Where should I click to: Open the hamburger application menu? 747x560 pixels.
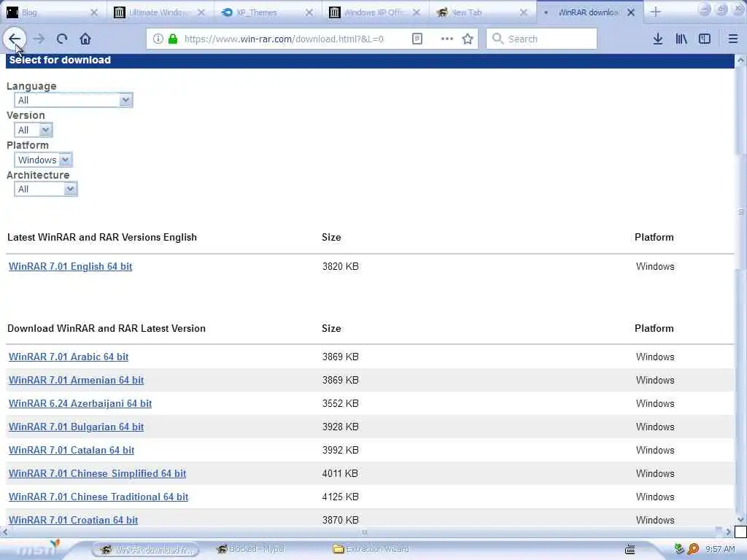pyautogui.click(x=732, y=39)
